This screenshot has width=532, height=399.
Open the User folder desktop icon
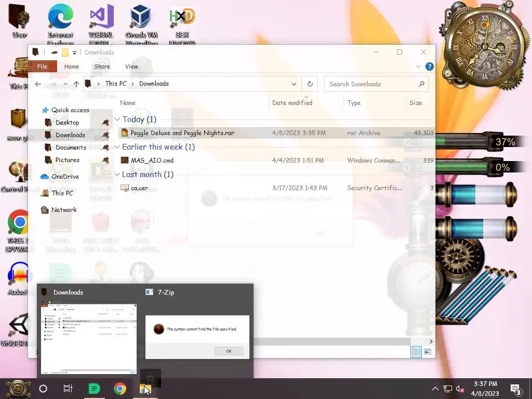click(x=19, y=20)
